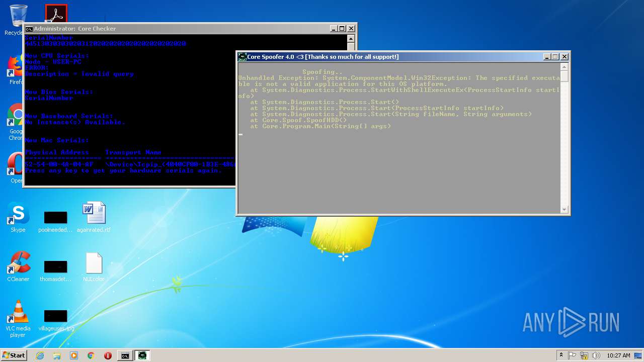Open Adobe Acrobat desktop icon
The image size is (644, 362).
pyautogui.click(x=56, y=14)
